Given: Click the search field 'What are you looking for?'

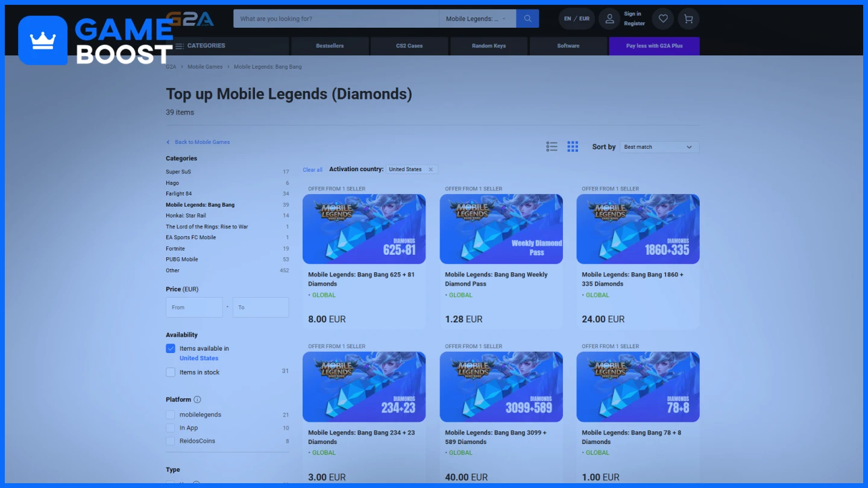Looking at the screenshot, I should [336, 19].
